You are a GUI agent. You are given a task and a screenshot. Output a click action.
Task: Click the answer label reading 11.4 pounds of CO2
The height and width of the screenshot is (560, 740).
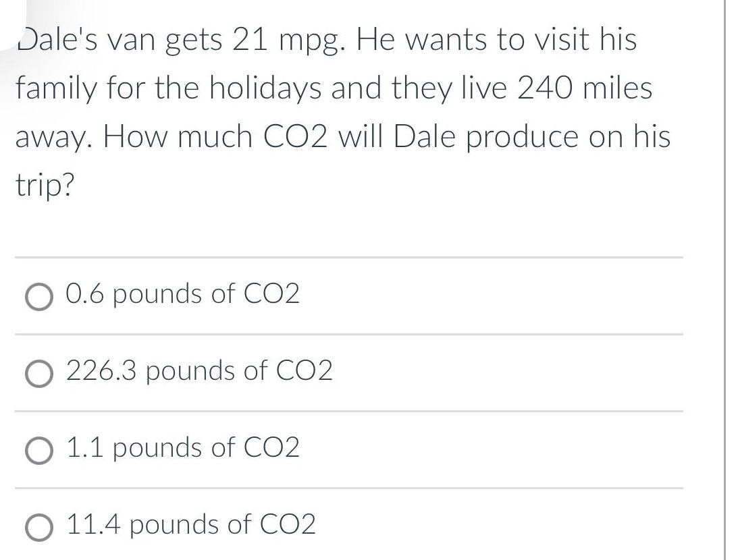191,524
